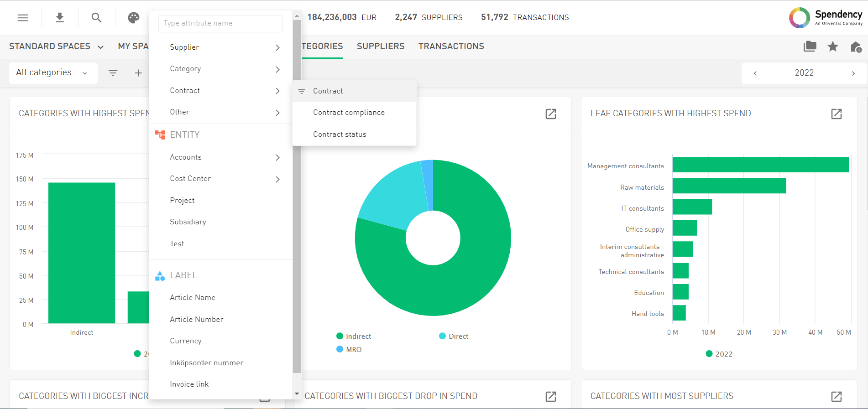The width and height of the screenshot is (868, 409).
Task: Open the All categories dropdown
Action: [52, 73]
